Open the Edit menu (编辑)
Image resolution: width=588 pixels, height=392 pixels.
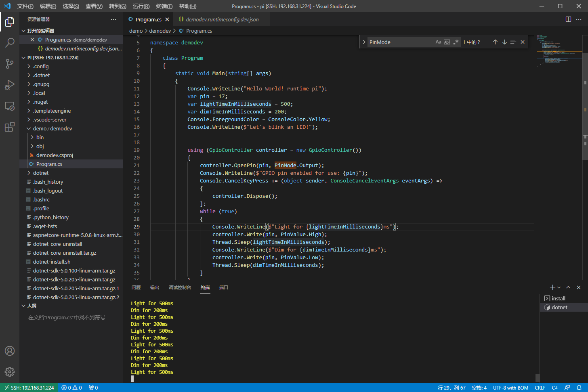tap(48, 6)
